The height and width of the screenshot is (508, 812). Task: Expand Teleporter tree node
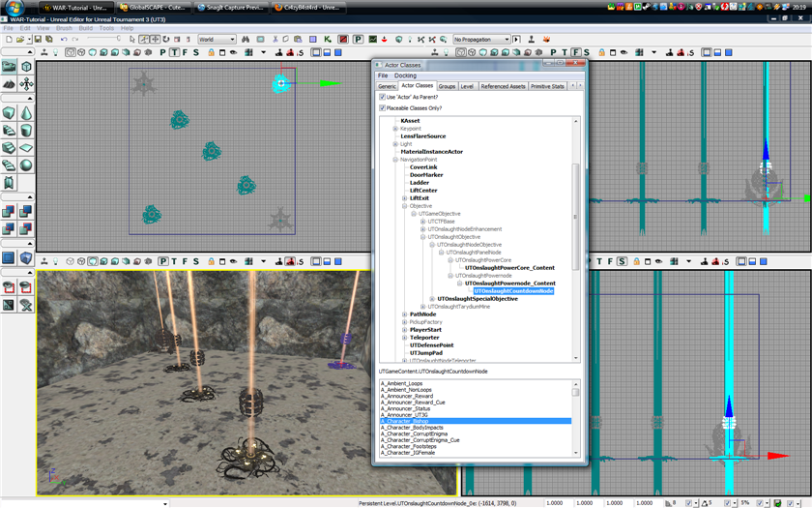tap(404, 338)
